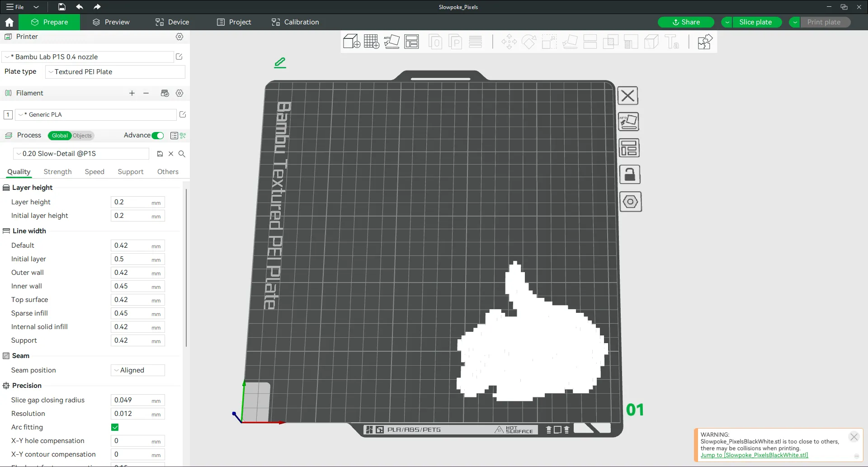
Task: Click the Auto orient toolbar icon
Action: pos(392,42)
